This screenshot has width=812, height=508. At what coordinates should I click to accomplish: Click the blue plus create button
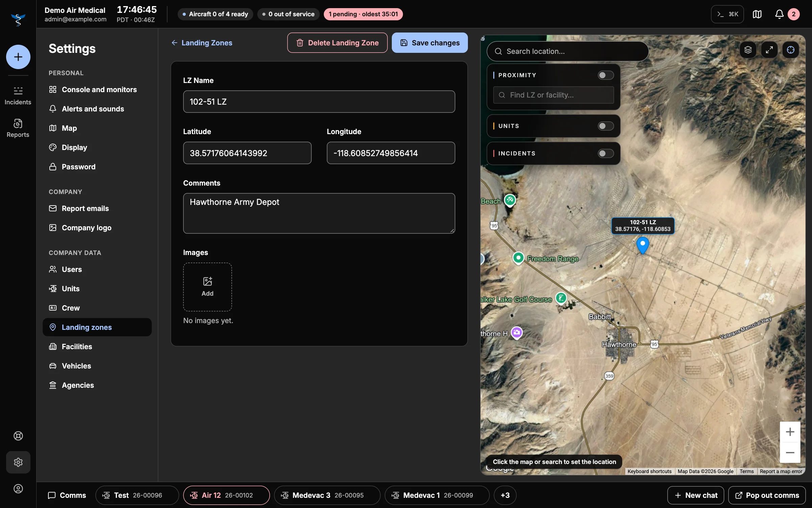[18, 57]
